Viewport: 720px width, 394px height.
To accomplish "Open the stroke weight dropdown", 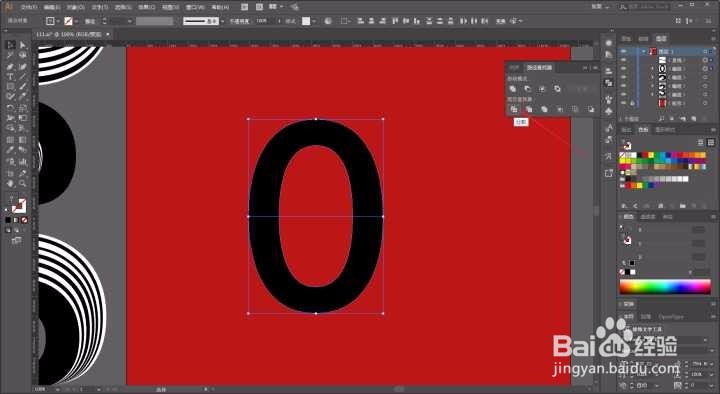I will [129, 21].
